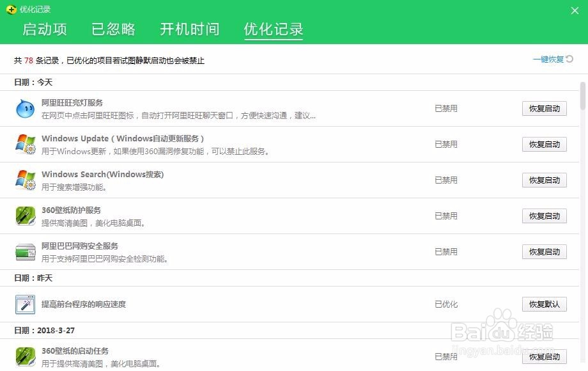The image size is (588, 371).
Task: Click the description starting 在网页中点击阿里旺旺图标
Action: pos(178,116)
